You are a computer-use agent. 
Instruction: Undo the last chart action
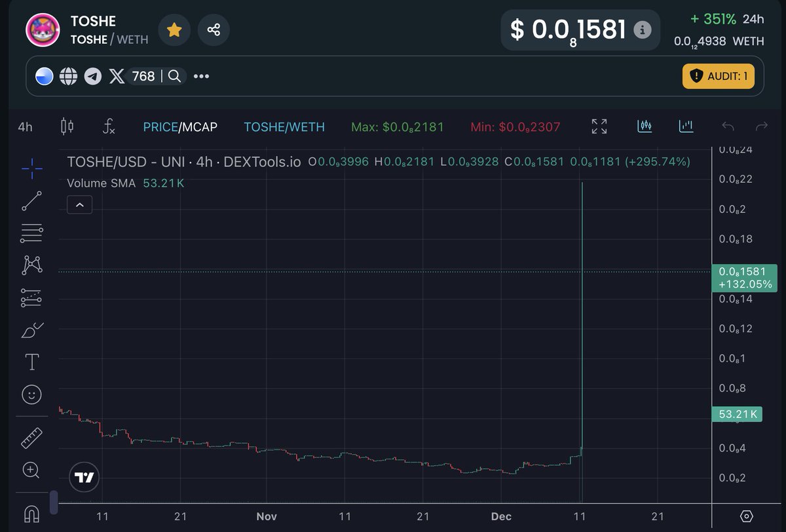tap(728, 126)
